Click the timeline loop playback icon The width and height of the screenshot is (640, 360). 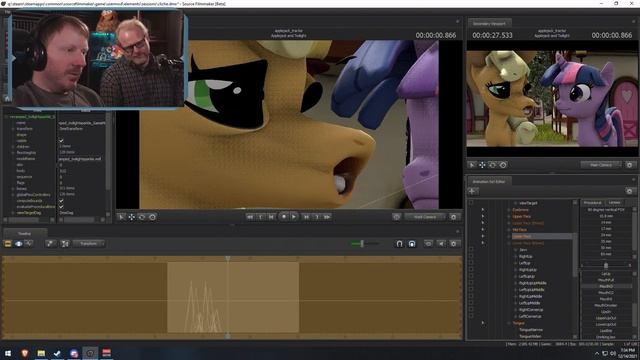428,244
